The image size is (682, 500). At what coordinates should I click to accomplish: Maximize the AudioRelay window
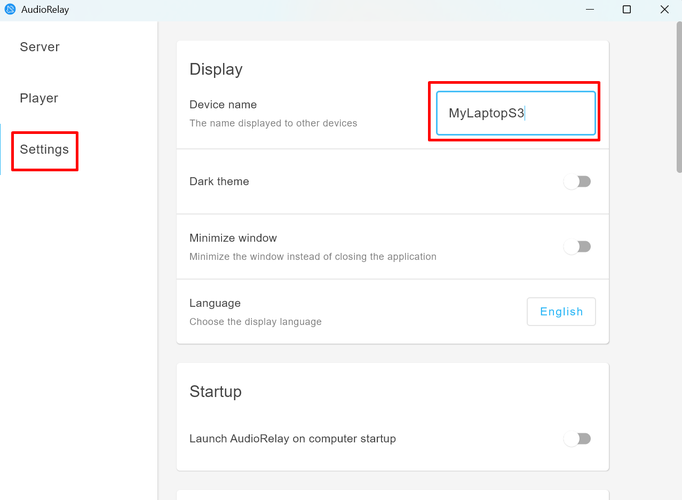627,10
